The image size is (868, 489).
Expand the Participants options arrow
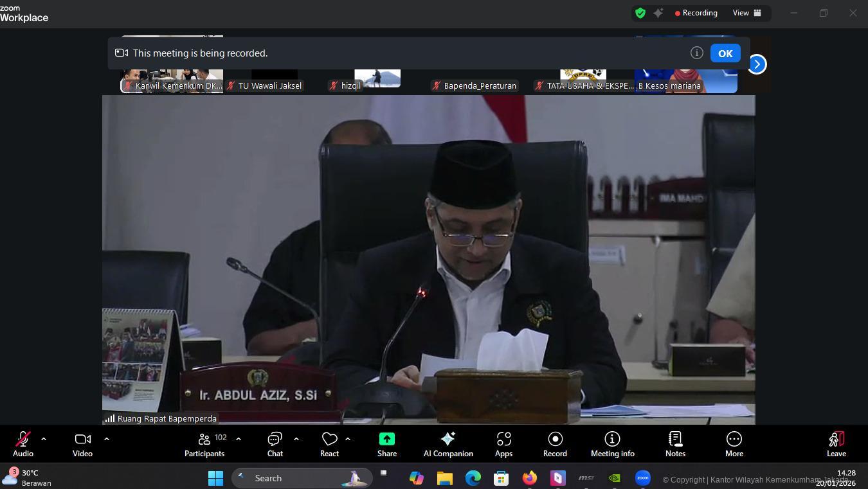coord(239,439)
